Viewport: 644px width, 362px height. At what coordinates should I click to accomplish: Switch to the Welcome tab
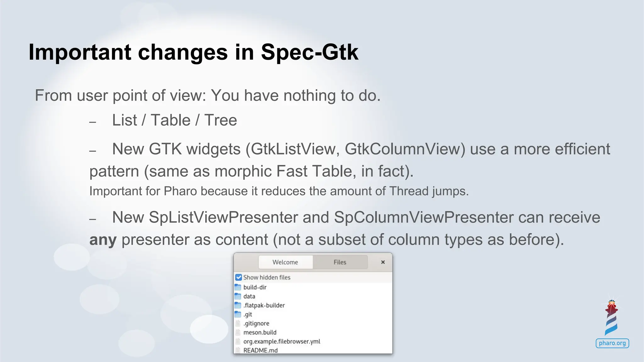pyautogui.click(x=285, y=262)
